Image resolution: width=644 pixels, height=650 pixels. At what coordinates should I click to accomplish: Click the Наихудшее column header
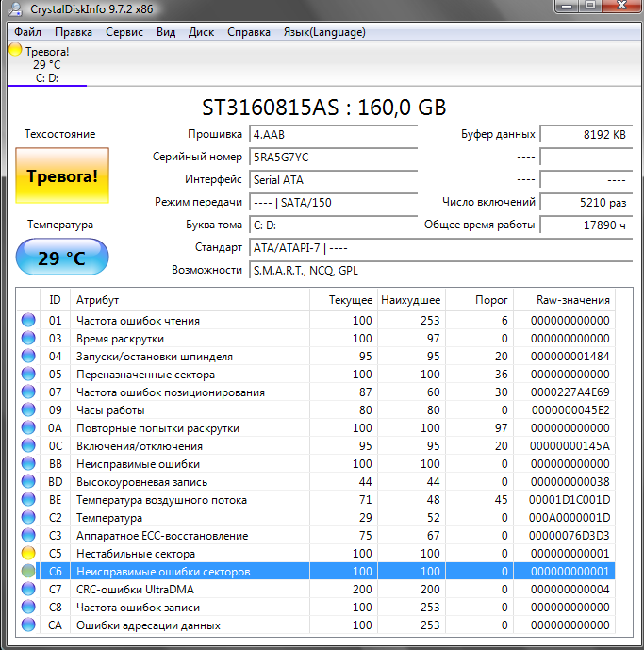click(x=411, y=300)
